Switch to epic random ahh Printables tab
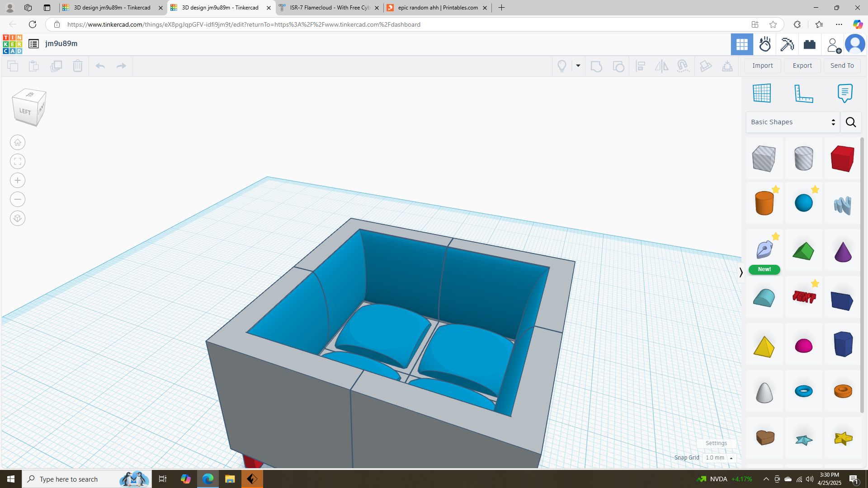The image size is (868, 488). click(438, 8)
